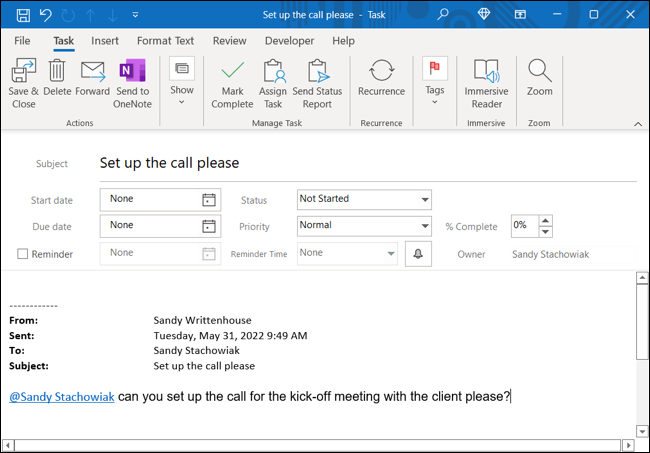Open Customize Quick Access Toolbar menu

[x=135, y=15]
